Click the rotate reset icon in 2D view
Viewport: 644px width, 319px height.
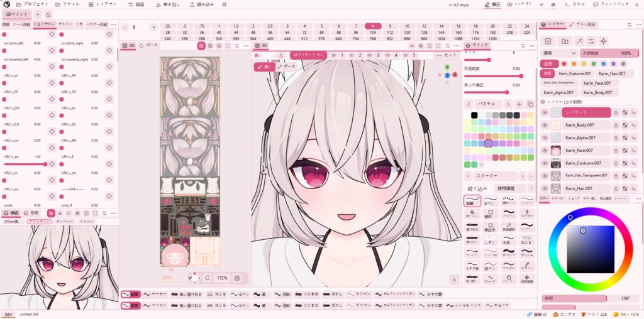pyautogui.click(x=208, y=278)
